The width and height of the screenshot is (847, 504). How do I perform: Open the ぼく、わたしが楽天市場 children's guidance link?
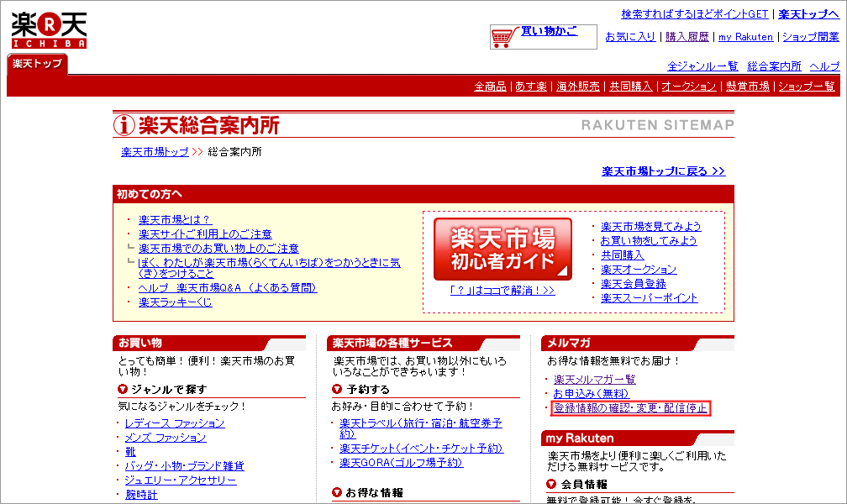[269, 268]
